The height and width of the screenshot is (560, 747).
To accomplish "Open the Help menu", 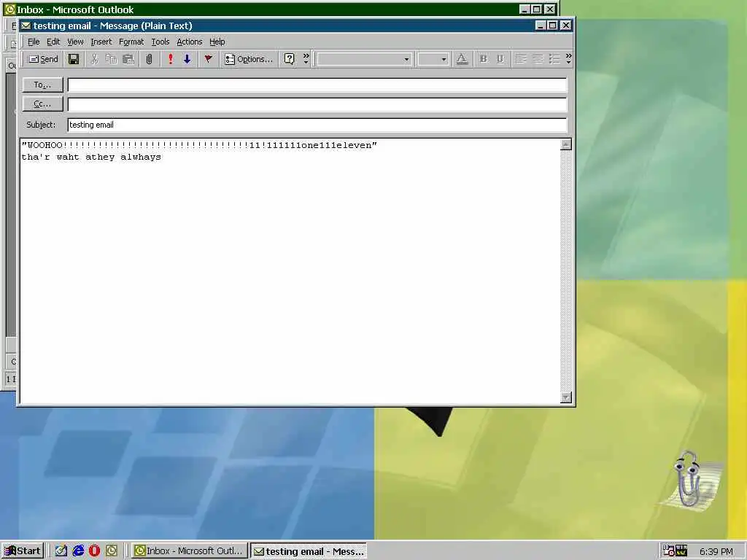I will (217, 42).
